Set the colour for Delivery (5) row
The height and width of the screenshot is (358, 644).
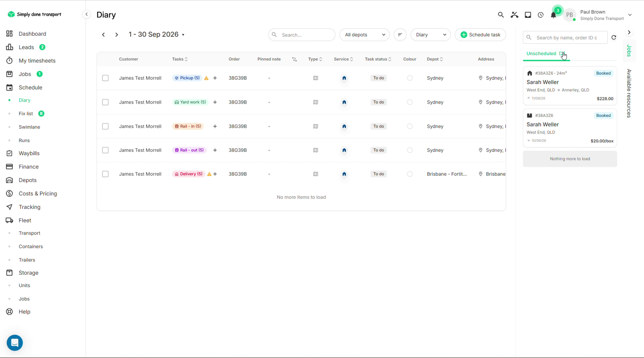pyautogui.click(x=410, y=174)
